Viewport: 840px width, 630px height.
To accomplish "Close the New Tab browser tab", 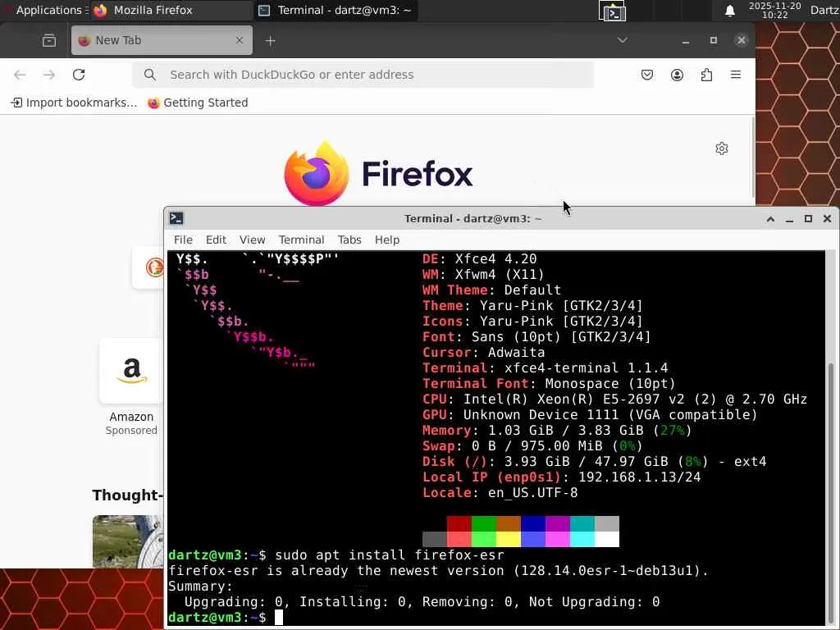I will [240, 40].
